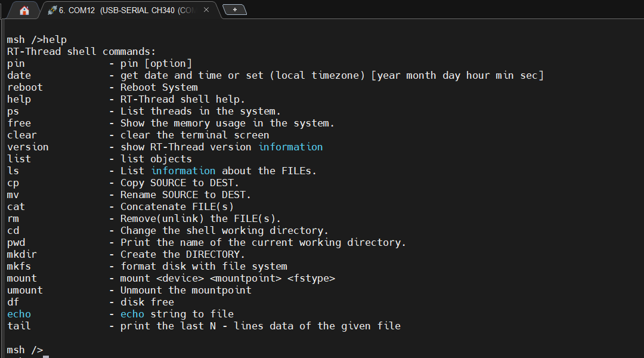
Task: Click the 'cat' command name
Action: click(16, 206)
